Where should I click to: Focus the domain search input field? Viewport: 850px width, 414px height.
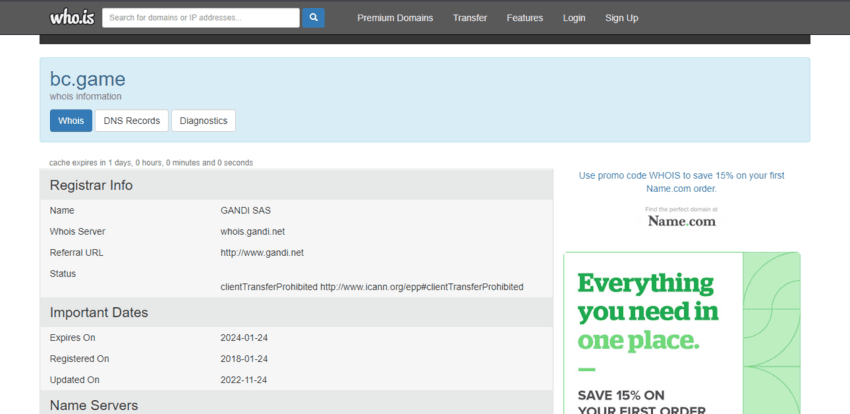coord(201,18)
